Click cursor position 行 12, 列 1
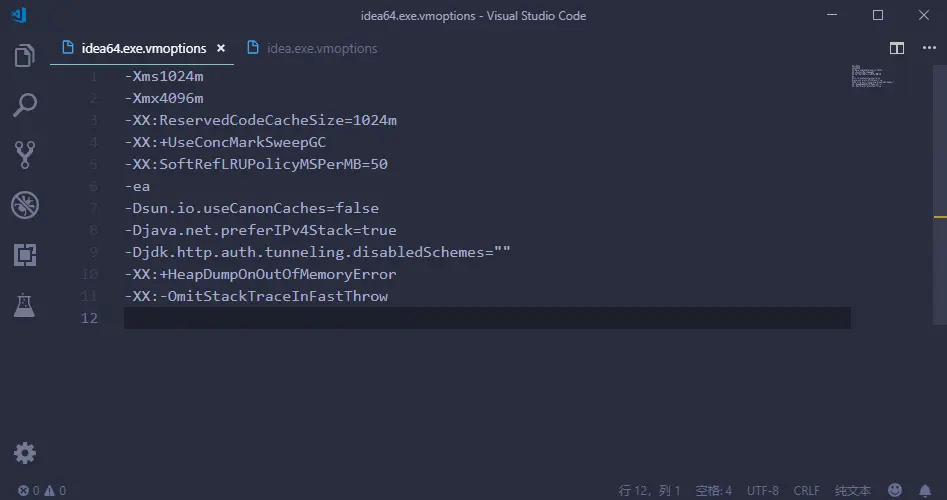 click(649, 491)
